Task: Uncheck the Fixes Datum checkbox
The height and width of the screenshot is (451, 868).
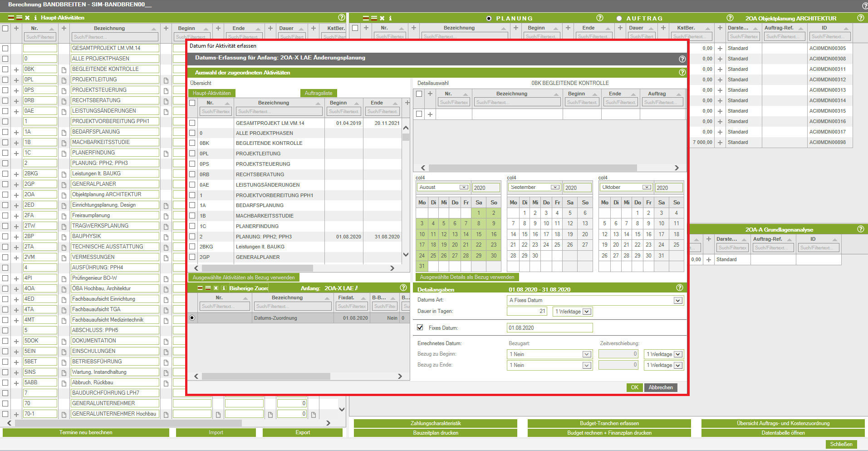Action: (420, 327)
